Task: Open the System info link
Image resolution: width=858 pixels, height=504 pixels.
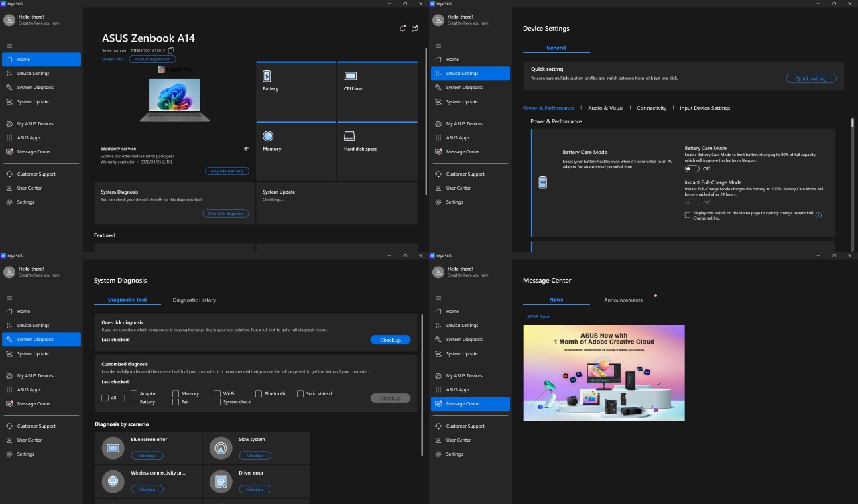Action: (x=112, y=59)
